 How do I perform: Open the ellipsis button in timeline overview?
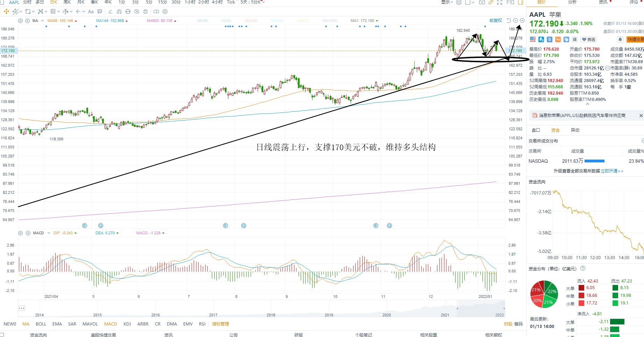21,308
